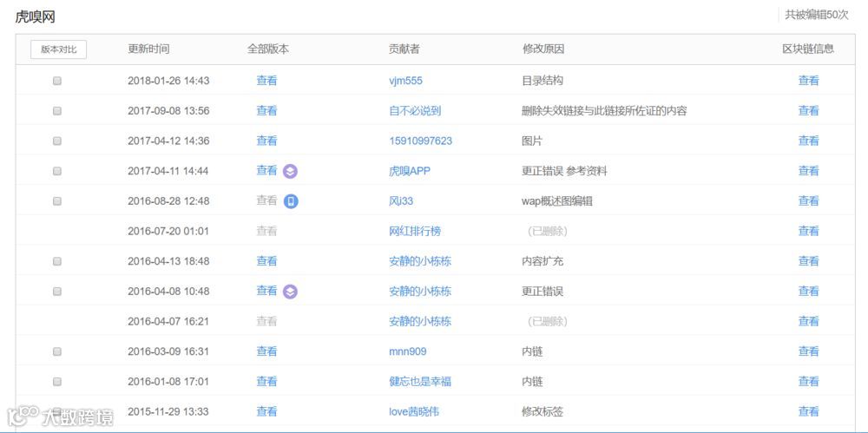Click the reason text 修改标签
Viewport: 868px width, 433px height.
coord(542,411)
